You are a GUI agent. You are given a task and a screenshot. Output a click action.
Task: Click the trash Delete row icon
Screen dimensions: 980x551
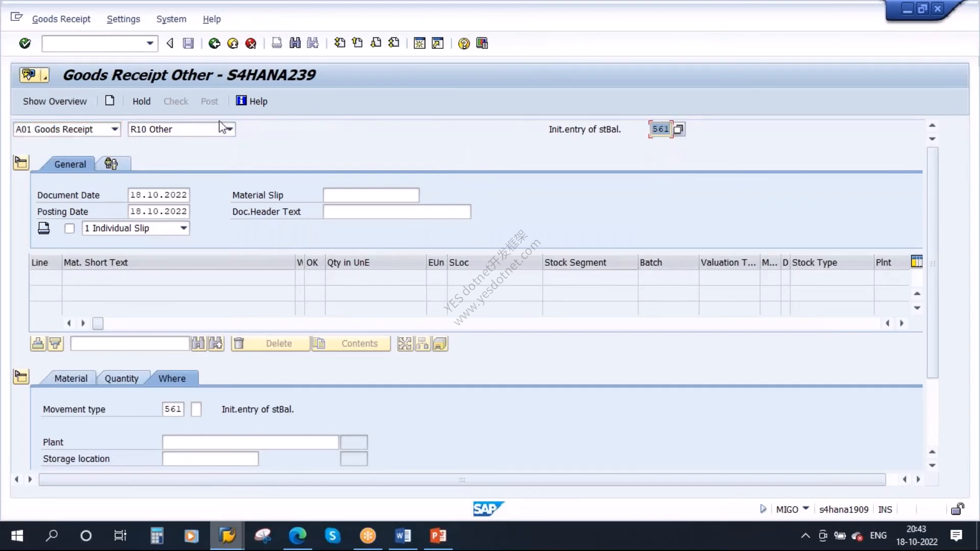(239, 343)
